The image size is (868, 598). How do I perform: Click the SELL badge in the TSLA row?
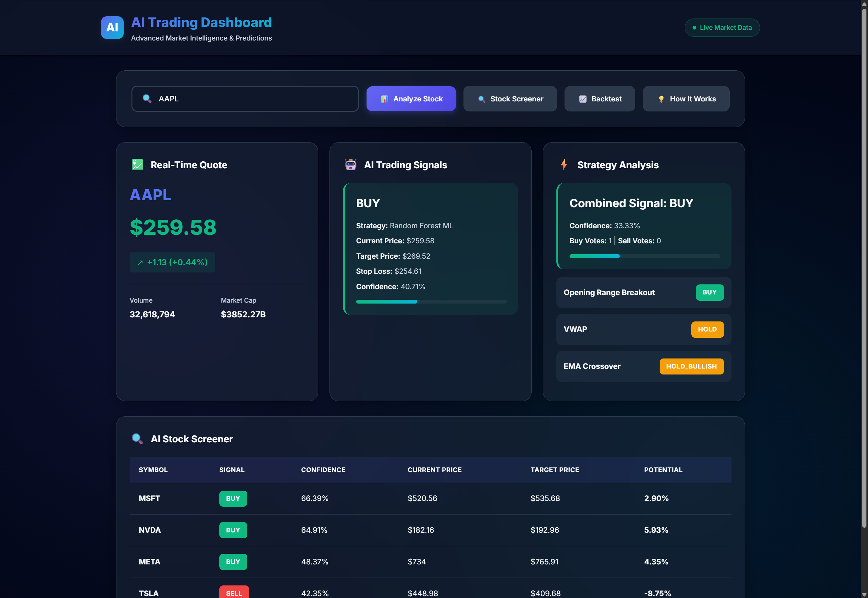[x=234, y=592]
